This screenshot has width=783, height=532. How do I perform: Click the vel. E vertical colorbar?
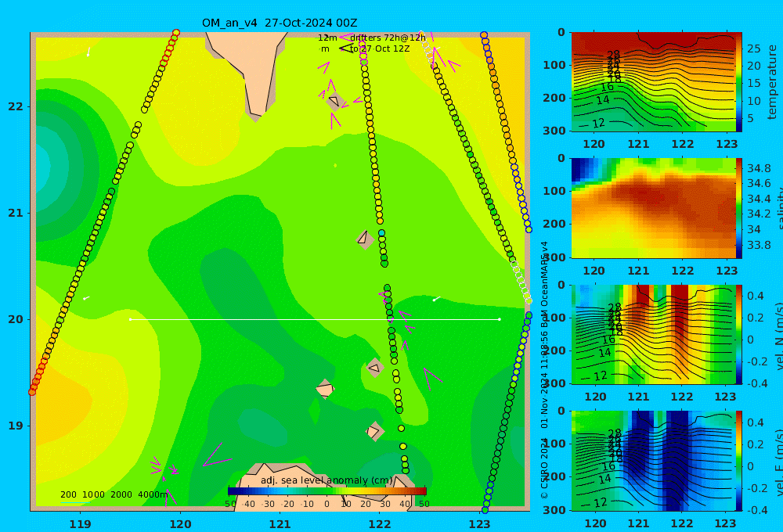click(739, 461)
